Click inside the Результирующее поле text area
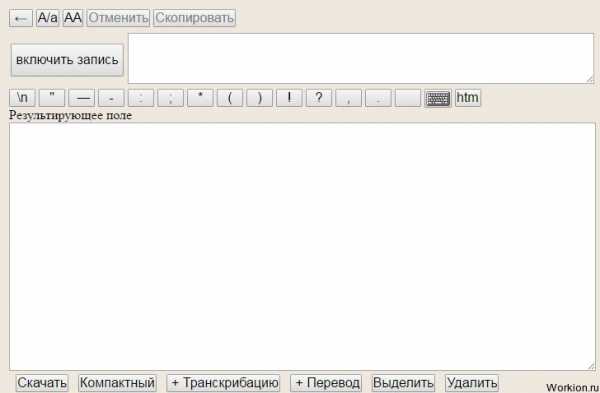The height and width of the screenshot is (393, 600). coord(302,246)
